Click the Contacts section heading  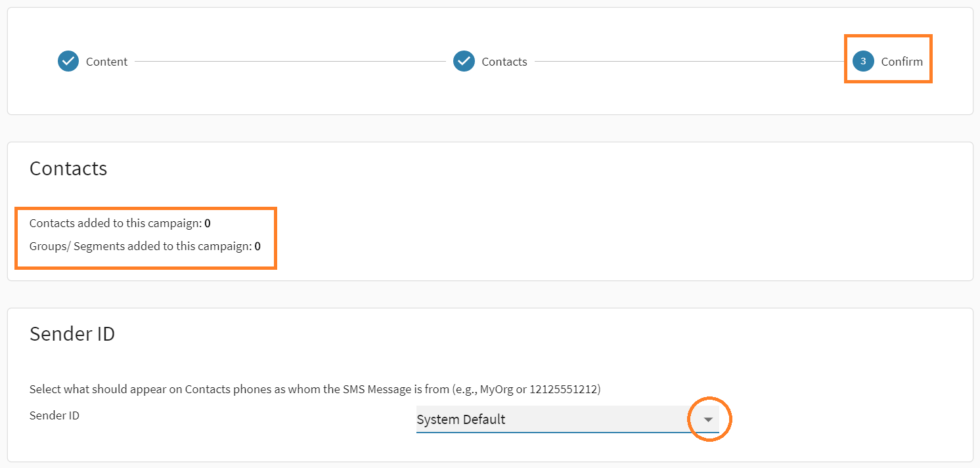pyautogui.click(x=68, y=169)
